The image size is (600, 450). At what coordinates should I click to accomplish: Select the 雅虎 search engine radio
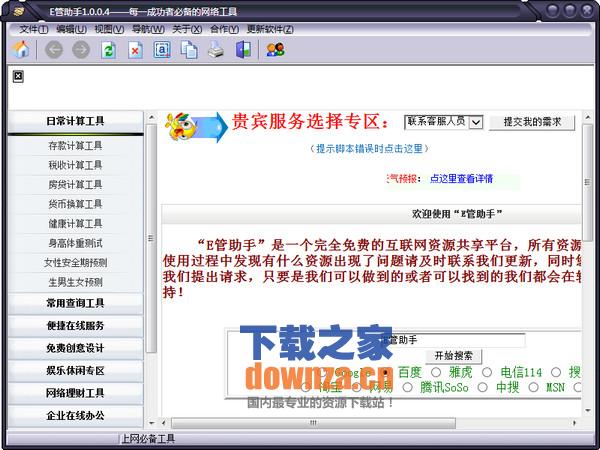pyautogui.click(x=436, y=372)
